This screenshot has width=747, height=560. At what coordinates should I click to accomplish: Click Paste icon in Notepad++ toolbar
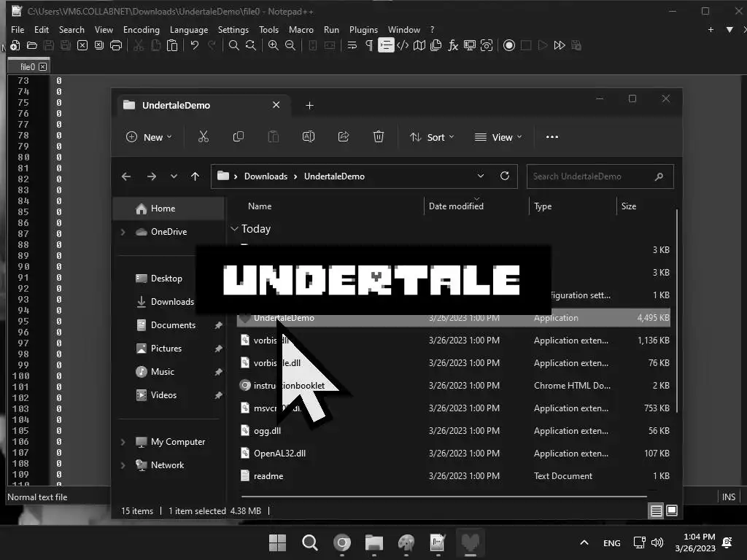(172, 46)
